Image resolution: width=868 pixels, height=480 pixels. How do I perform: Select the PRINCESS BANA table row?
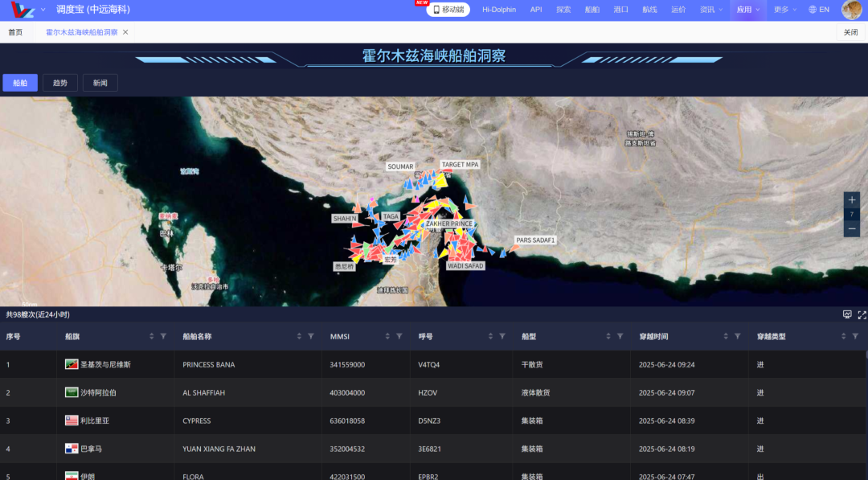[433, 364]
